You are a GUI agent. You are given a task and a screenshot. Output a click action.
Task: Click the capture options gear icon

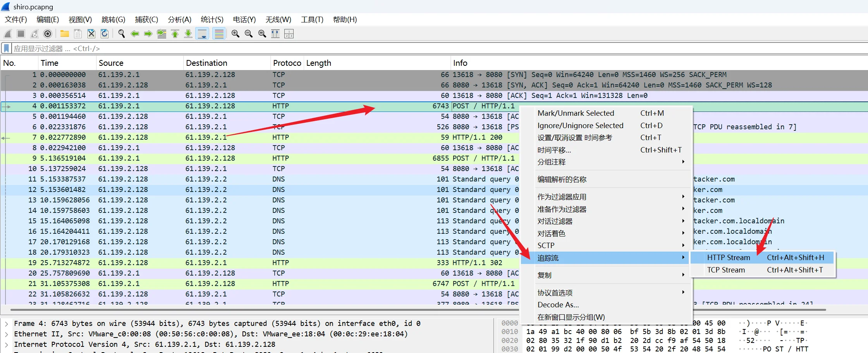(48, 34)
